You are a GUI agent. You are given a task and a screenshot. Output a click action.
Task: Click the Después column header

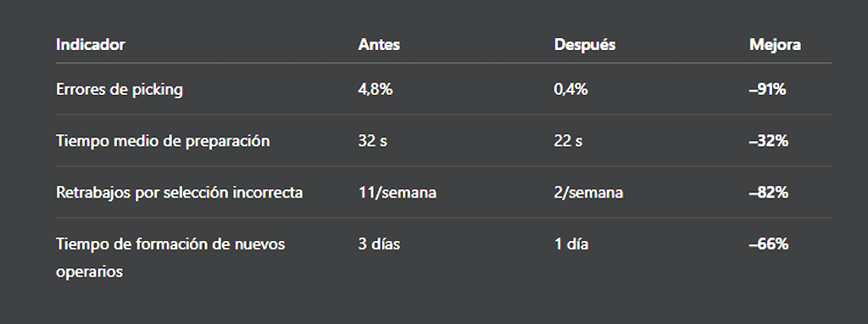585,45
